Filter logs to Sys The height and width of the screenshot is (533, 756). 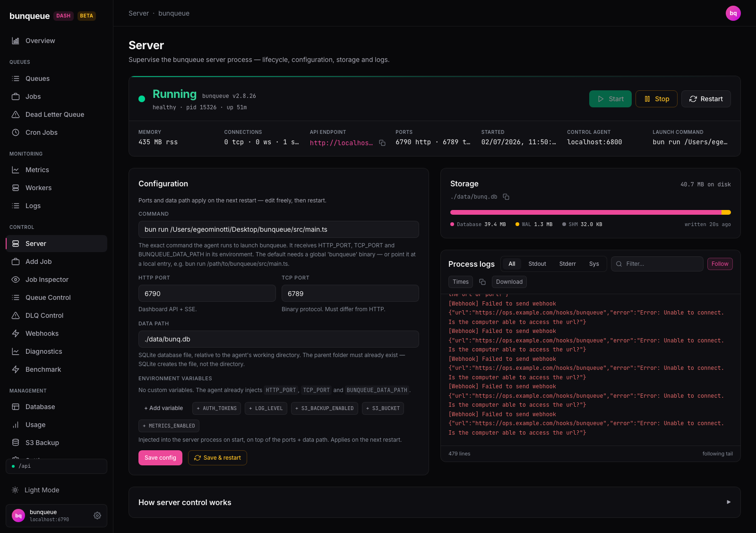594,264
